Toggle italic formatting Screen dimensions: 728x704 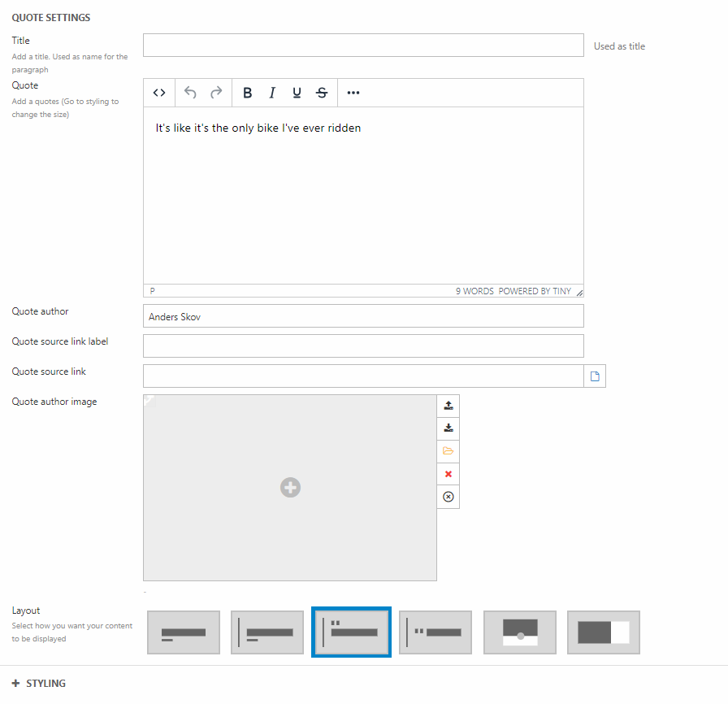point(272,93)
